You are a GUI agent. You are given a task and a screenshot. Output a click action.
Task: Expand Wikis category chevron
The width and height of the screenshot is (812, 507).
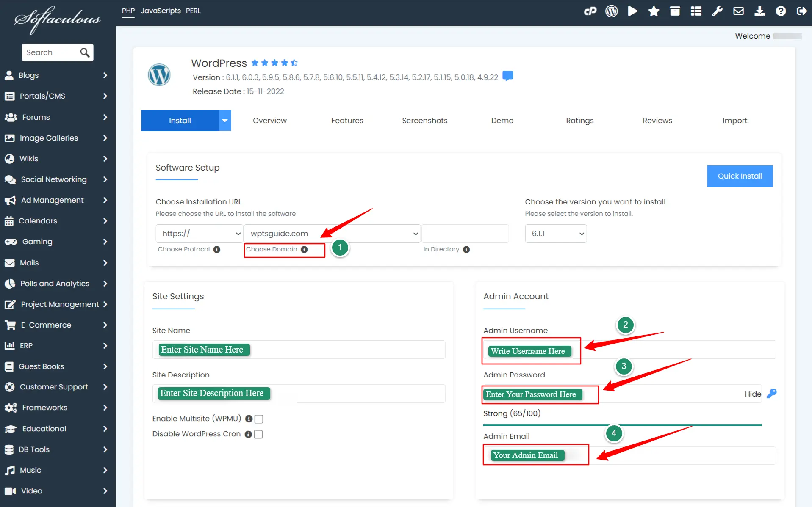[x=105, y=159]
